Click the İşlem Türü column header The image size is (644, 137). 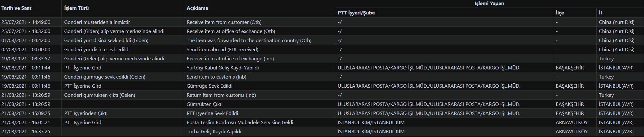76,8
